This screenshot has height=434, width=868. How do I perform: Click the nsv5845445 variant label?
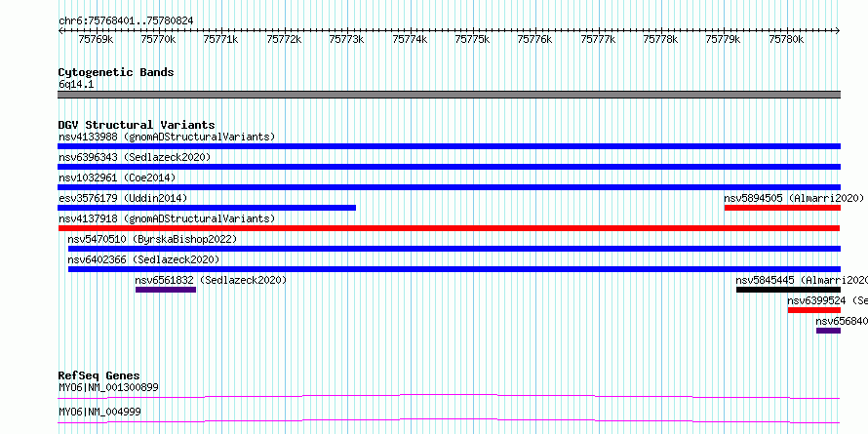(x=802, y=280)
